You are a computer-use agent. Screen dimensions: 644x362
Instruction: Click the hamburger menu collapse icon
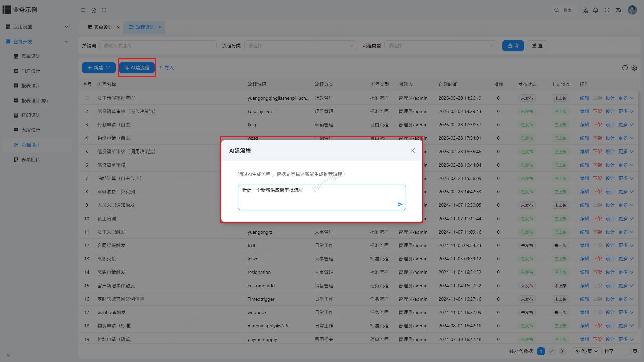point(83,10)
